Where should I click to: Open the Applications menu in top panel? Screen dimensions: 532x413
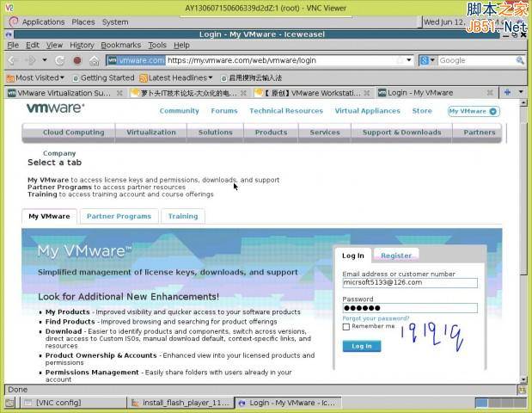click(43, 22)
